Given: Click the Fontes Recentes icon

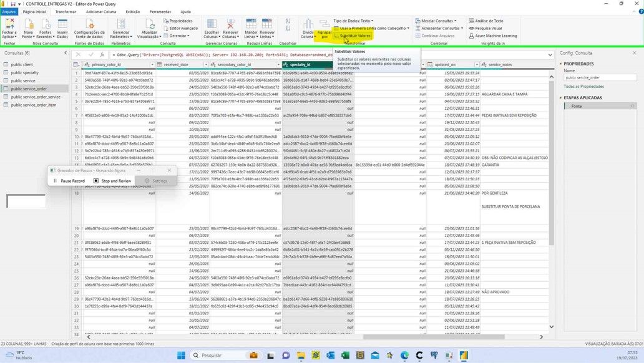Looking at the screenshot, I should 45,24.
